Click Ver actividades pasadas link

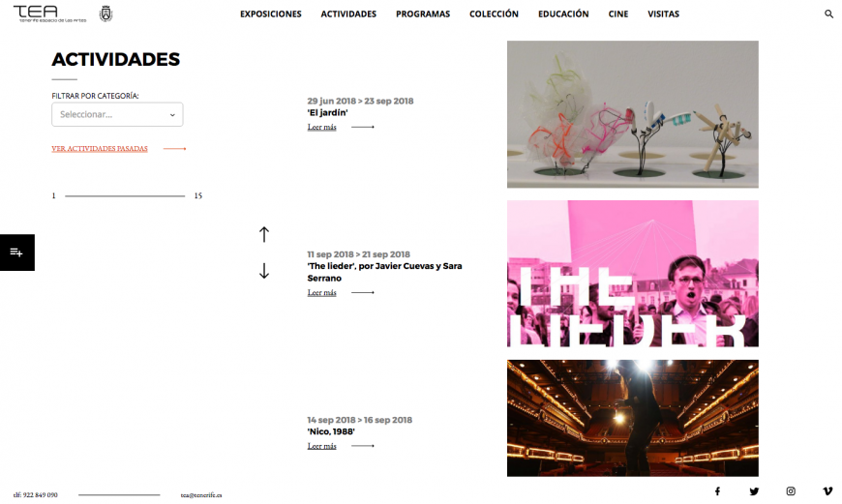click(100, 149)
